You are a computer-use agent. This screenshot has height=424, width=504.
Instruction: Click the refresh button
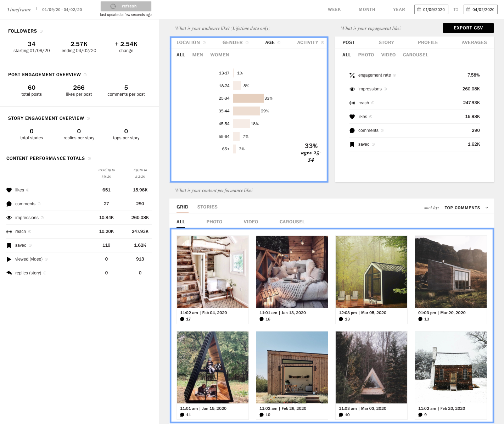(x=126, y=6)
